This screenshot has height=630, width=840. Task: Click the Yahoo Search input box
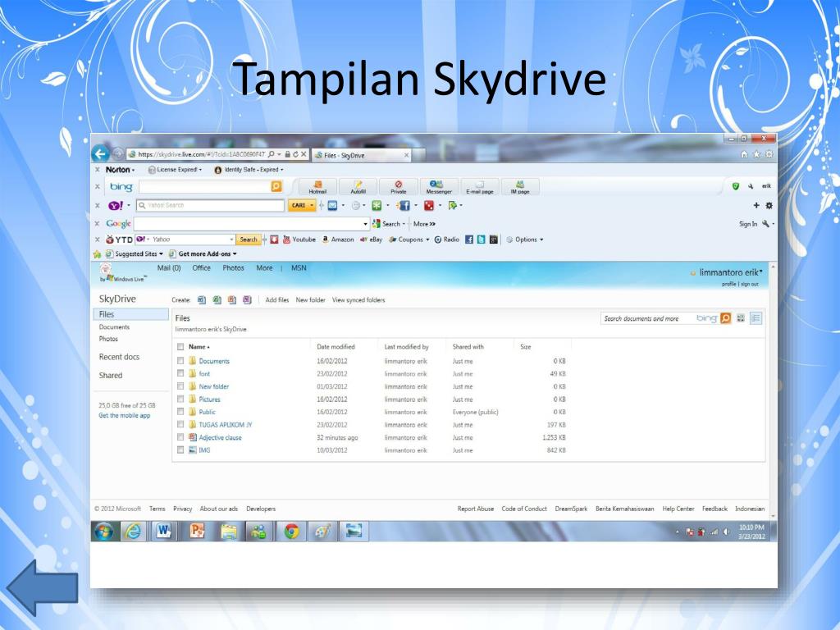tap(211, 205)
